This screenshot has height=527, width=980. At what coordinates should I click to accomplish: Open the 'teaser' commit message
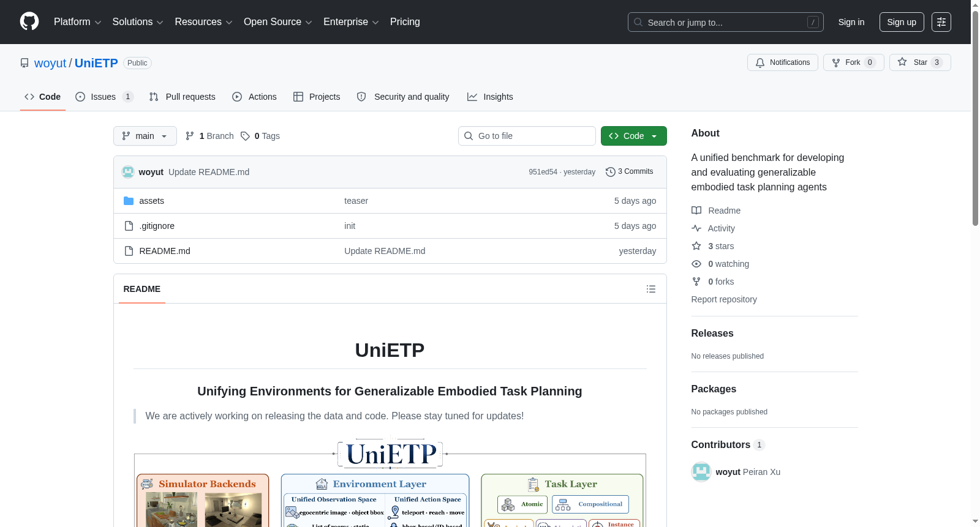coord(356,201)
